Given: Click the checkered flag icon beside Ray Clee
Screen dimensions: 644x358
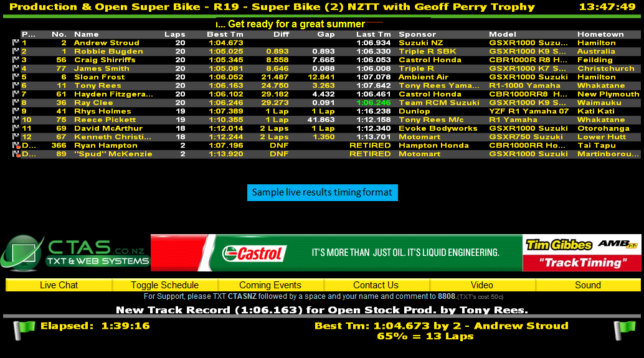Looking at the screenshot, I should pos(16,103).
